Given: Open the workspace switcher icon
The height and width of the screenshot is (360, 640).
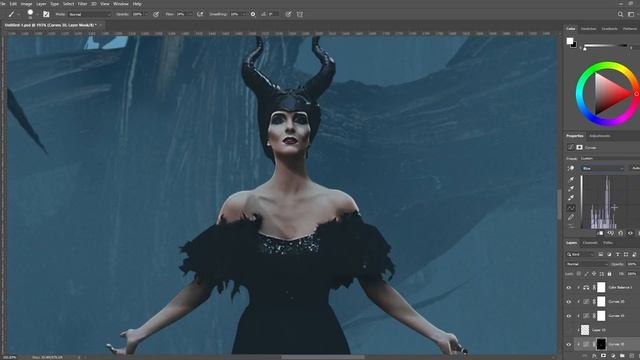Looking at the screenshot, I should point(631,14).
